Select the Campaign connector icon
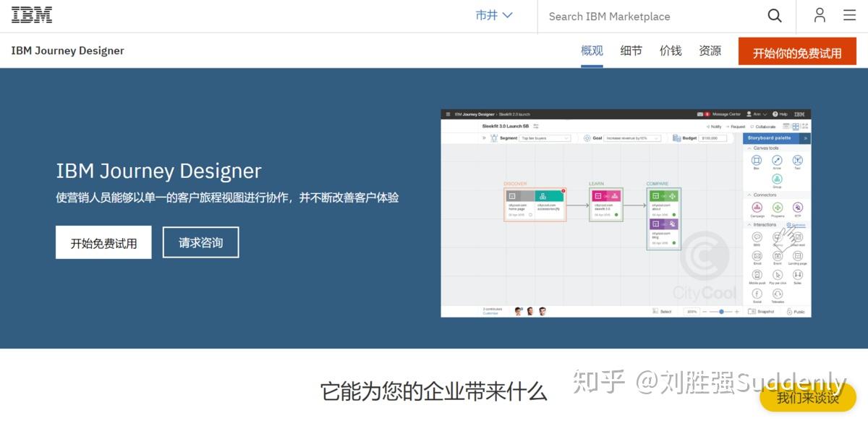 757,207
